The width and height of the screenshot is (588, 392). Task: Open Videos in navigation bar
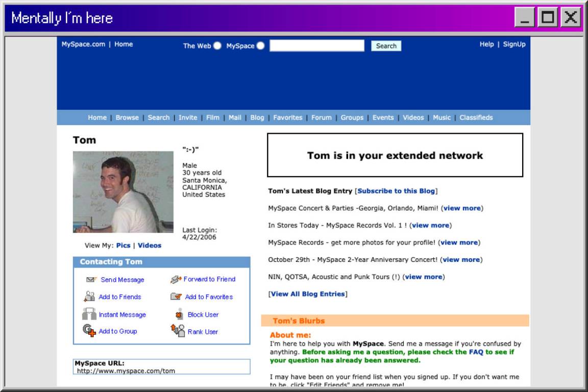click(x=413, y=117)
